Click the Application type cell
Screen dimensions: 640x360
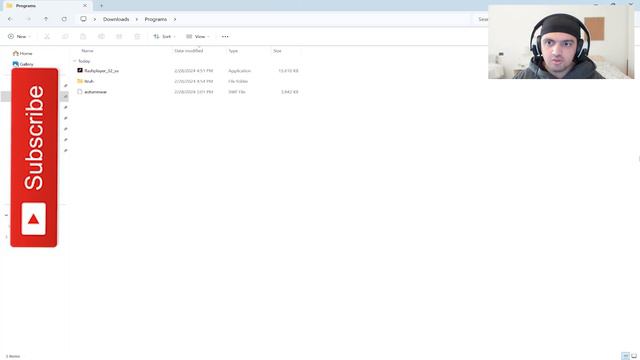[x=240, y=71]
